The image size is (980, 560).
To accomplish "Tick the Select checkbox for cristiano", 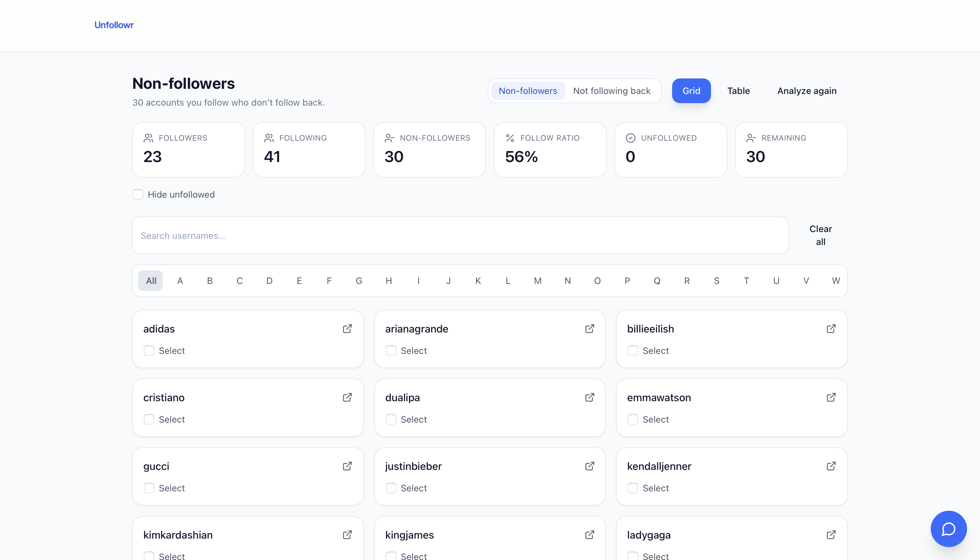I will point(149,419).
